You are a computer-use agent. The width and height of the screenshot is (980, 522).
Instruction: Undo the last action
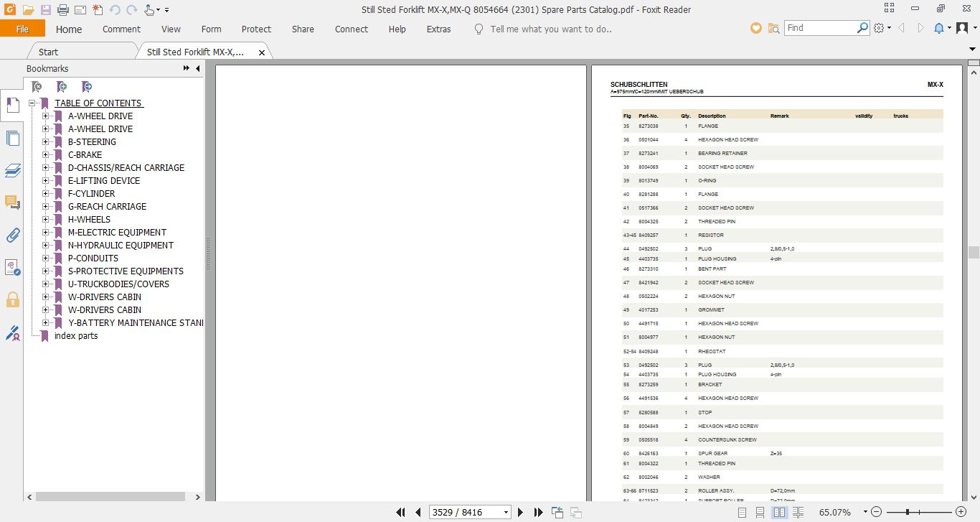click(x=115, y=10)
